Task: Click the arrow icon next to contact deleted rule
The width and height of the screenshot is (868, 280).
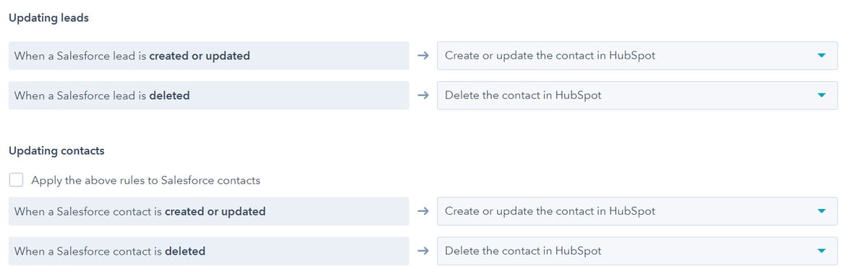Action: [424, 251]
